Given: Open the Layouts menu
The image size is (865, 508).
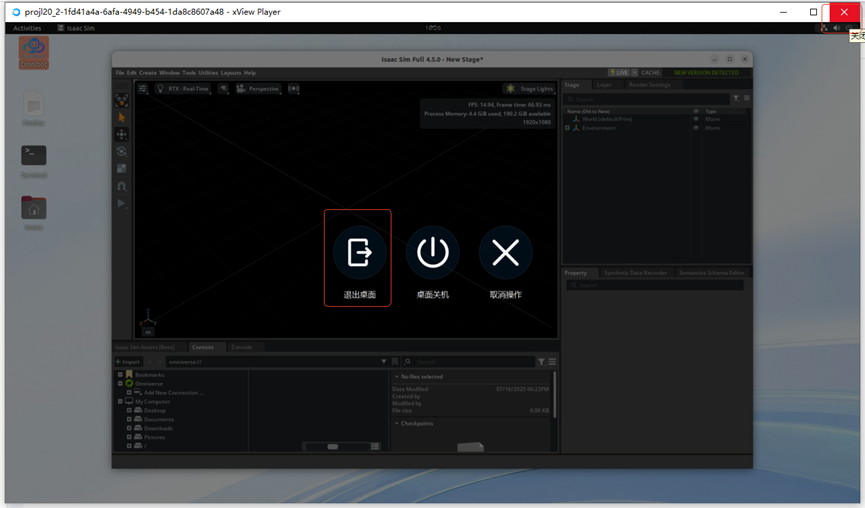Looking at the screenshot, I should click(231, 73).
